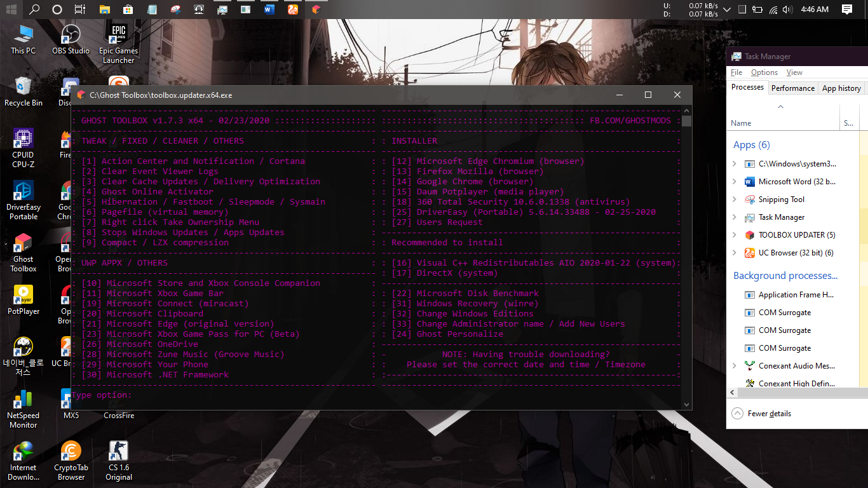Switch to the Performance tab
The width and height of the screenshot is (868, 488).
[x=792, y=88]
